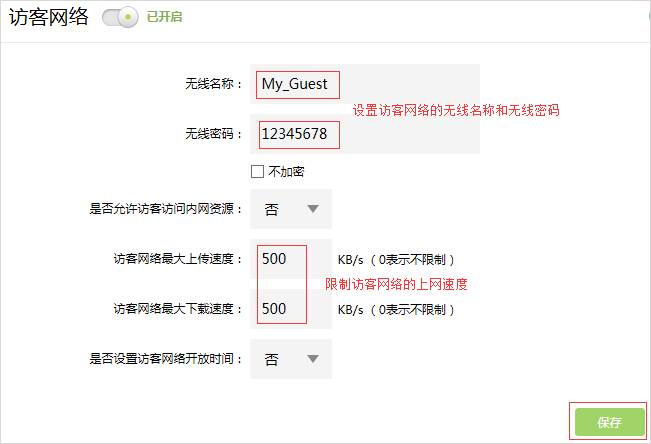Click the 是否允许访客访问内网资源 label
Image resolution: width=651 pixels, height=444 pixels.
click(166, 210)
